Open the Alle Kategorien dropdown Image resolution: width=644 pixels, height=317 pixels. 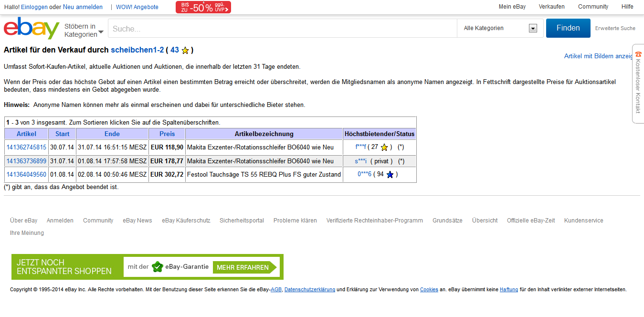coord(500,28)
